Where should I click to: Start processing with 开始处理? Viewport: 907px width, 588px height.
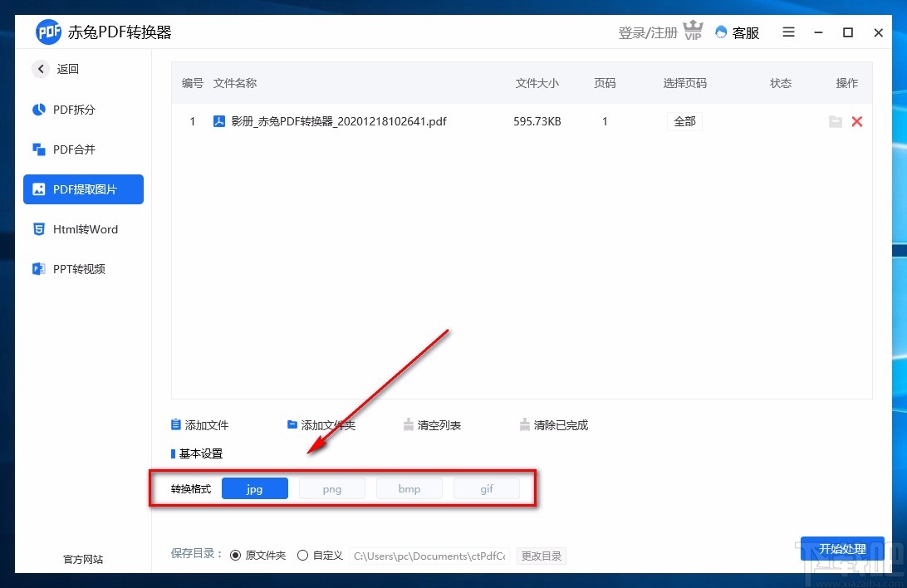842,549
